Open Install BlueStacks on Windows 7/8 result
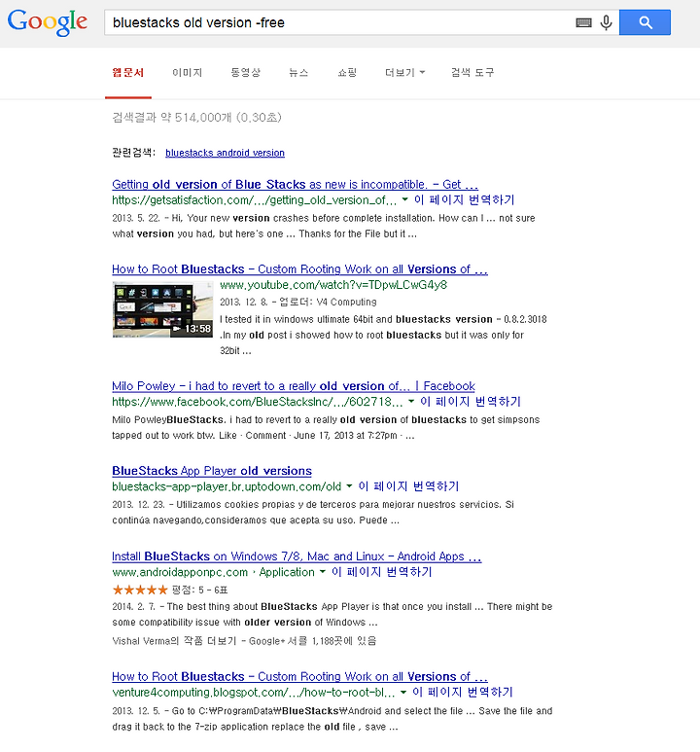The width and height of the screenshot is (700, 752). [x=297, y=556]
